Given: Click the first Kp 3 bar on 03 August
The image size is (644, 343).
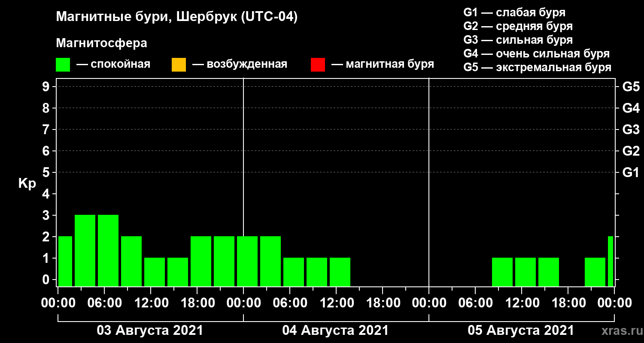Looking at the screenshot, I should [x=85, y=250].
